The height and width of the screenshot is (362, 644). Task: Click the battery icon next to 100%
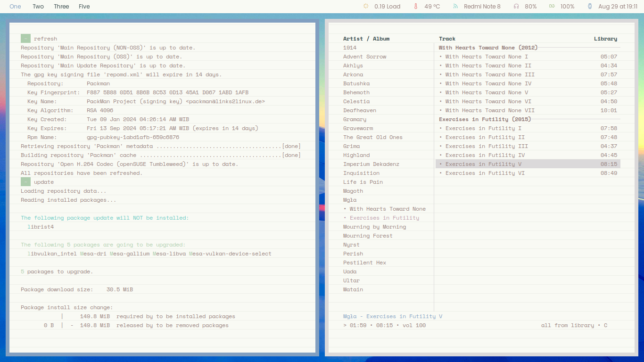tap(552, 7)
